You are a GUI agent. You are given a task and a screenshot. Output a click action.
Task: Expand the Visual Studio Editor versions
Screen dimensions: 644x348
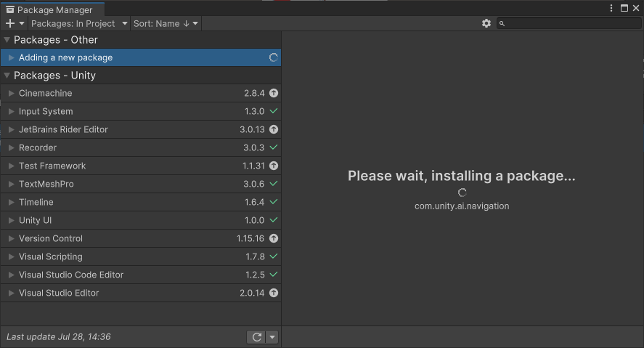point(12,293)
